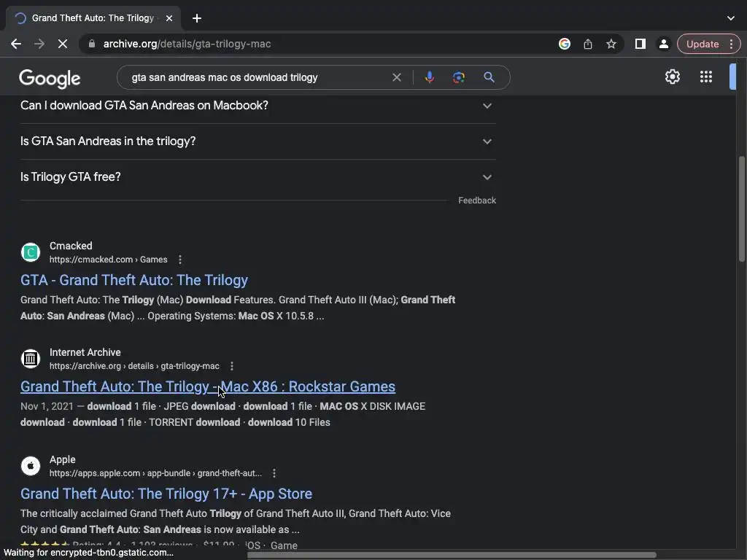Open the Mac X86 Rockstar Games result
The height and width of the screenshot is (560, 747).
click(208, 386)
